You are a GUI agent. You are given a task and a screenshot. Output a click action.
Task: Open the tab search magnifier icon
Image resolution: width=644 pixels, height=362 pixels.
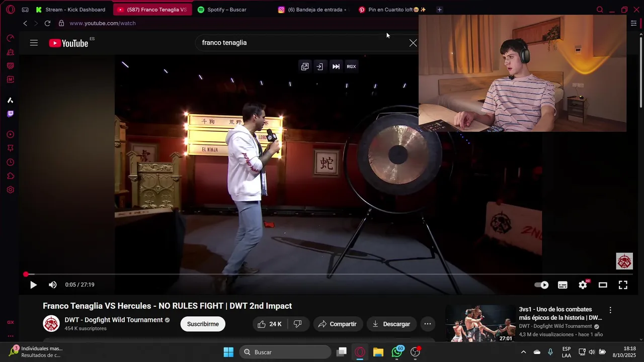600,10
